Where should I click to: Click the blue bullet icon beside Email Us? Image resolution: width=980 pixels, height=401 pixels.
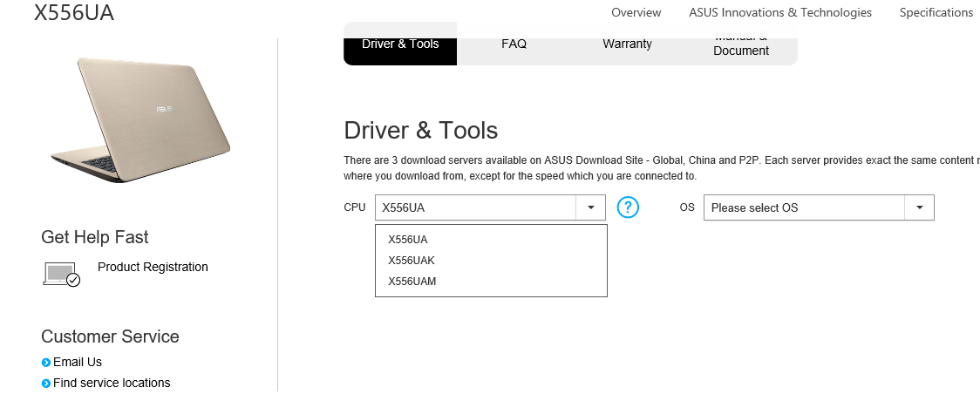coord(46,363)
